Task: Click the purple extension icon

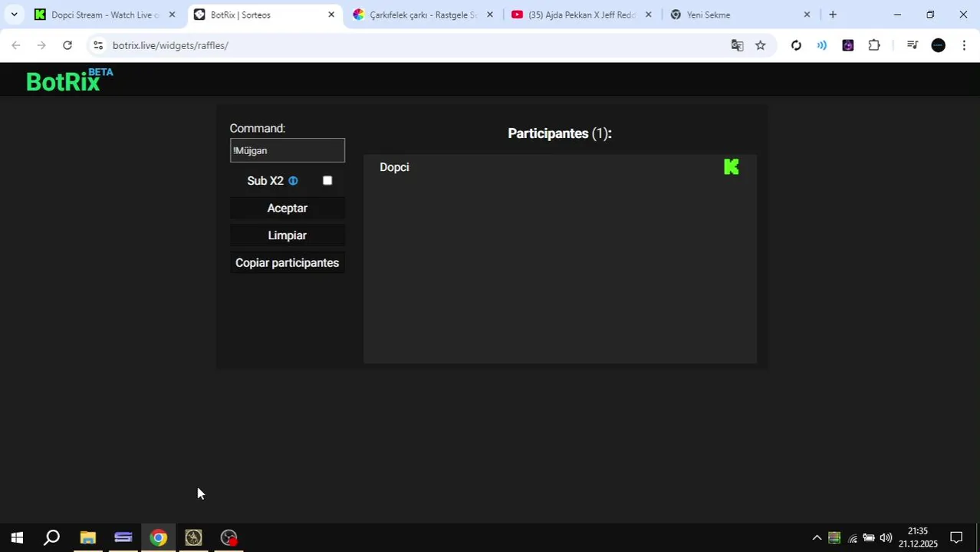Action: (x=848, y=45)
